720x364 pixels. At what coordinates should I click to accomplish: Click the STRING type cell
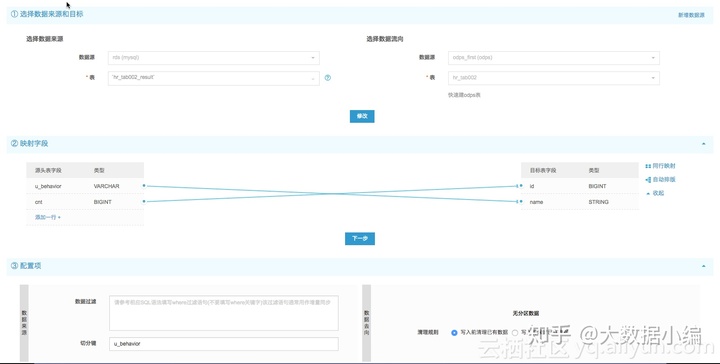click(x=598, y=202)
